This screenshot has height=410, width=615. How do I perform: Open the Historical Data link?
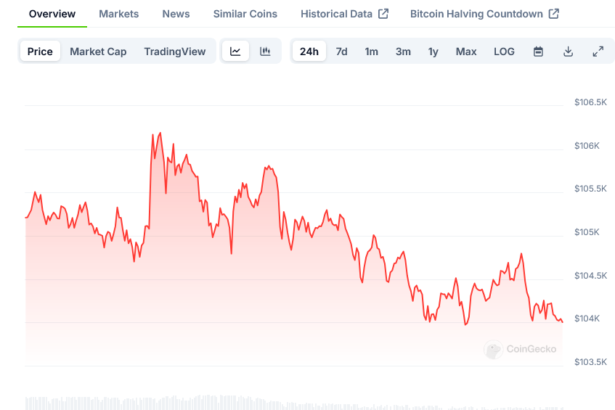pos(336,14)
